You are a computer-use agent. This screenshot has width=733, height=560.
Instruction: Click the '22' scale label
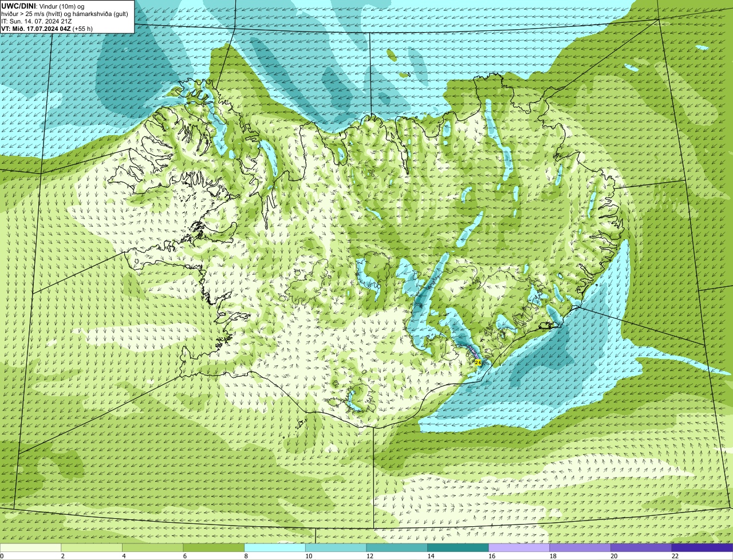[x=675, y=556]
